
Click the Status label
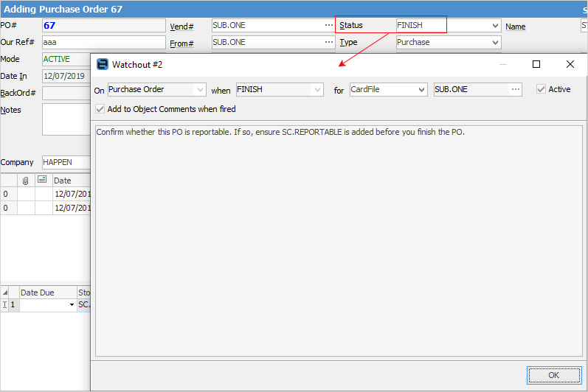[351, 26]
